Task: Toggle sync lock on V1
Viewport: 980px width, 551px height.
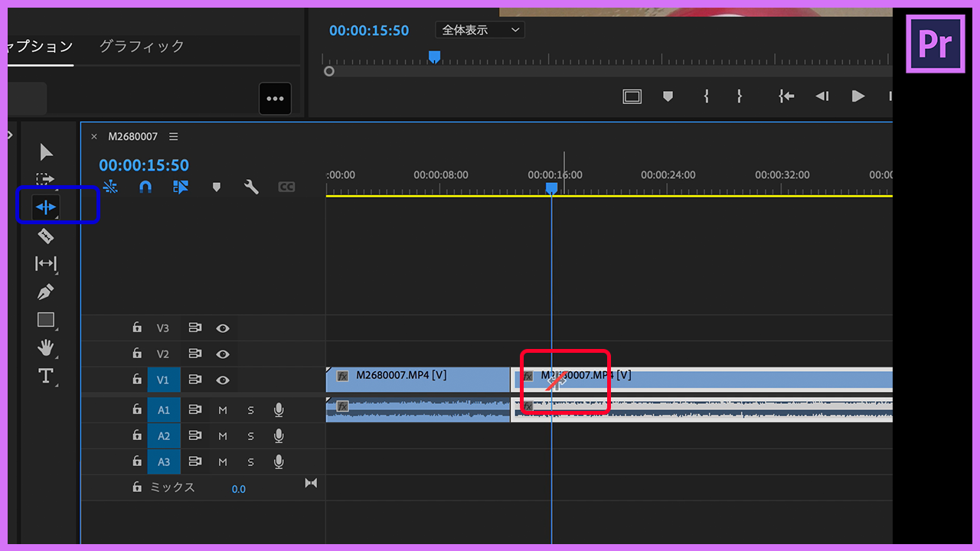Action: coord(195,380)
